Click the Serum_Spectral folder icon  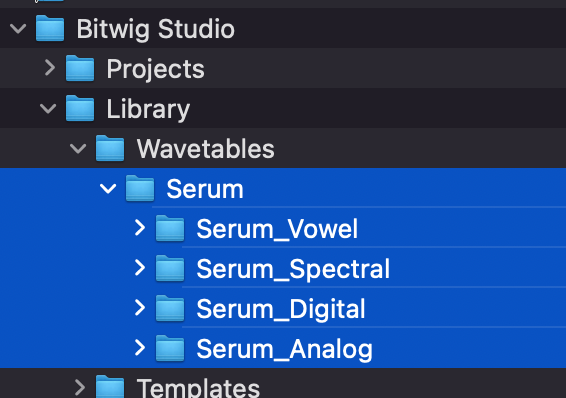pyautogui.click(x=170, y=268)
